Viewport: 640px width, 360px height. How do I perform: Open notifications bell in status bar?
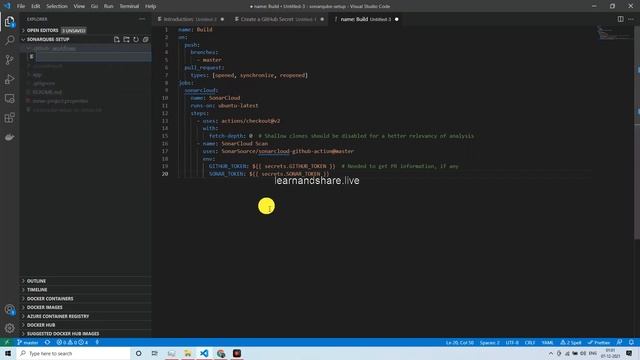(631, 342)
